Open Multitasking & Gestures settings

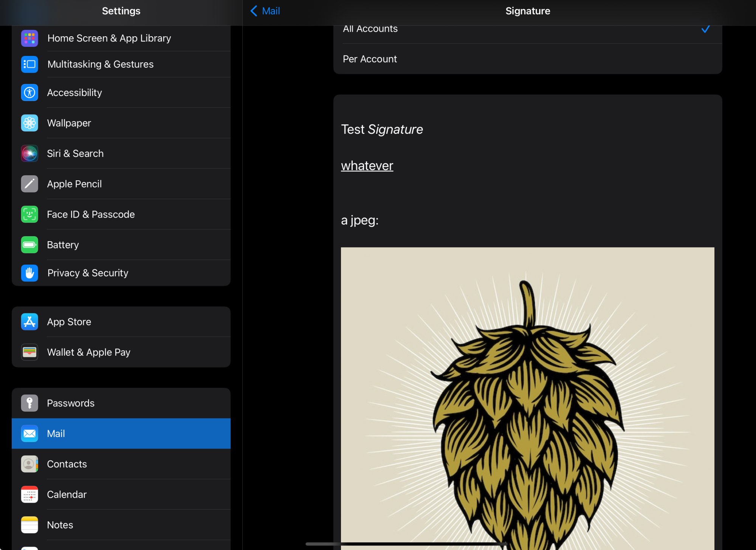(x=100, y=64)
